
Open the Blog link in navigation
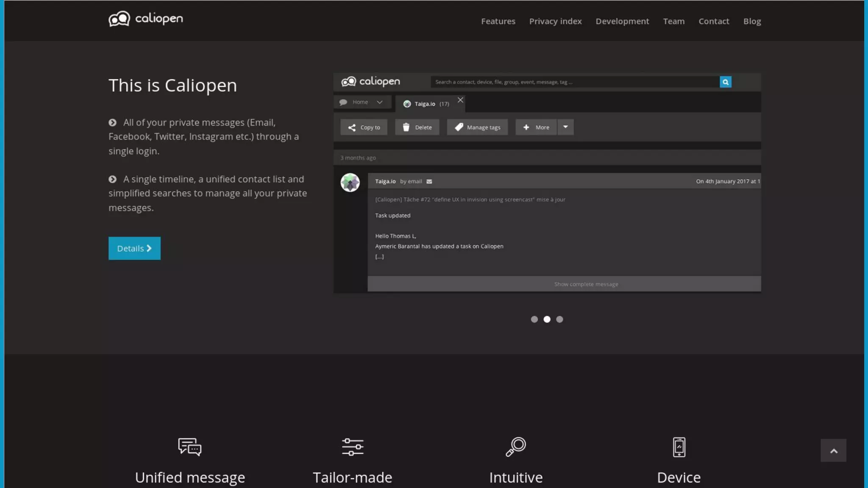click(752, 21)
